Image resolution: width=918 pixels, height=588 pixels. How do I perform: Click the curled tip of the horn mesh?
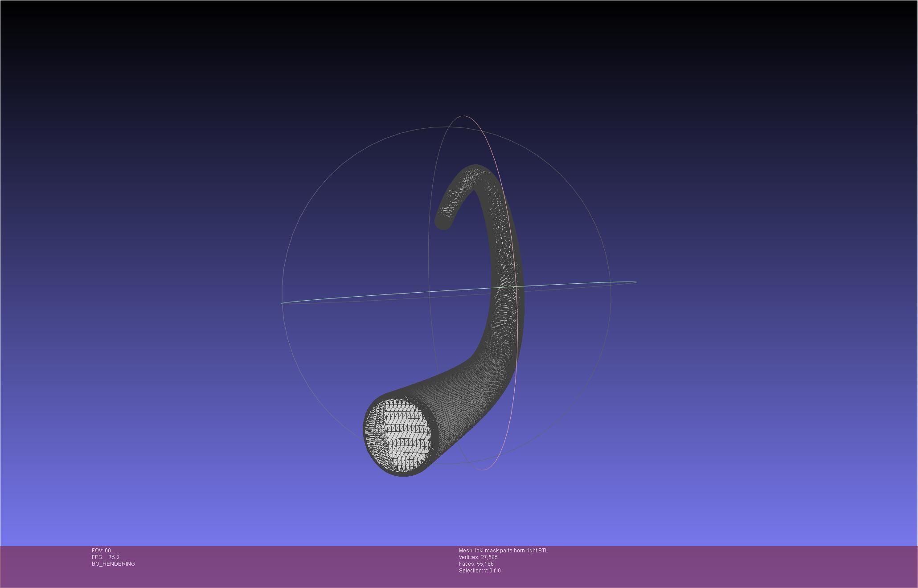[x=444, y=220]
